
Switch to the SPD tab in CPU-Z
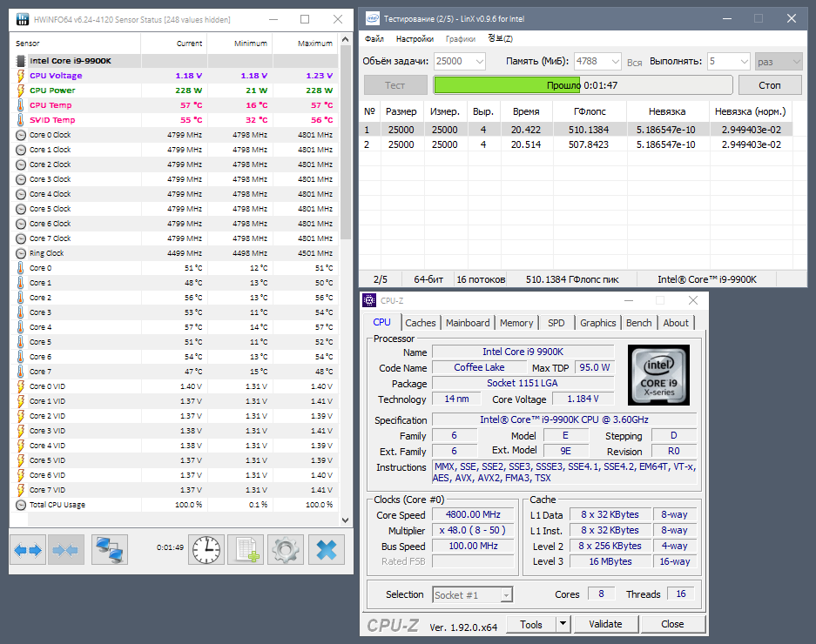556,323
